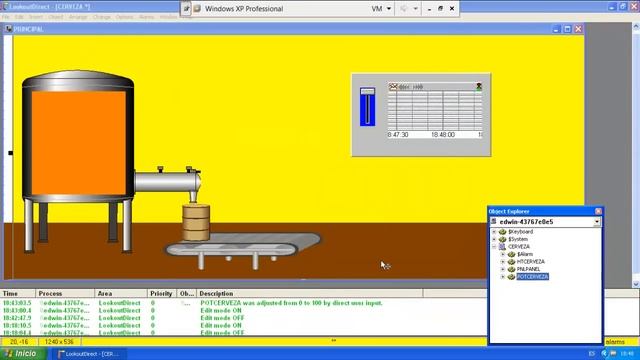
Task: Click the $Keyboard object icon
Action: pos(502,232)
